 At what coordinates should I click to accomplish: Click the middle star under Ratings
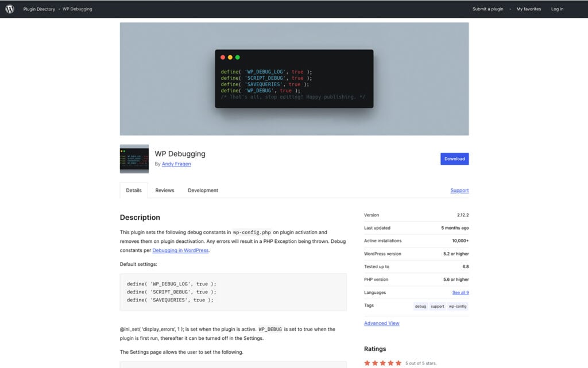coord(383,362)
